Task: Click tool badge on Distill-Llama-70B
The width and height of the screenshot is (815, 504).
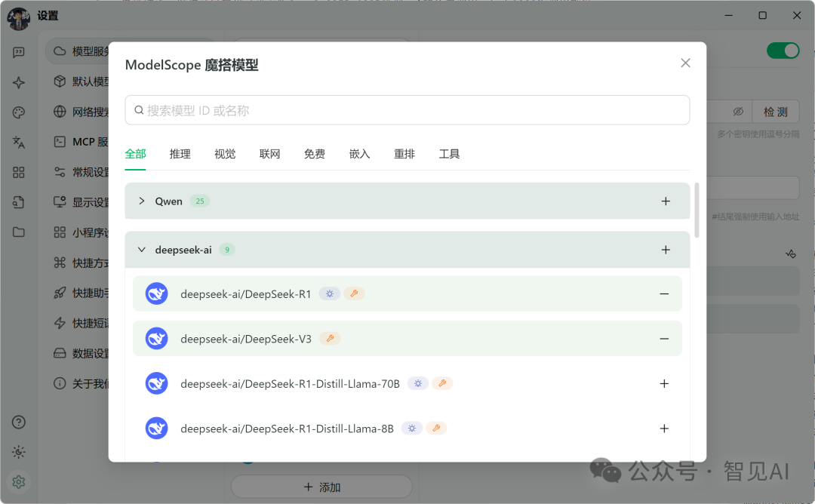Action: click(442, 383)
